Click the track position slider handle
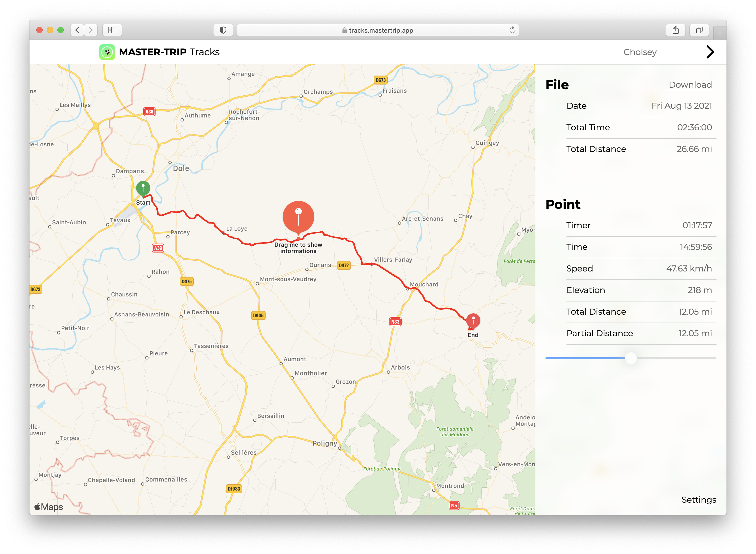This screenshot has width=756, height=554. (631, 358)
